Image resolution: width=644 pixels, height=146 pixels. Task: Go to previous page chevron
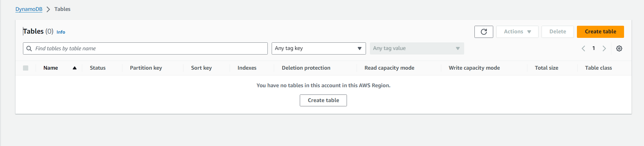point(583,48)
